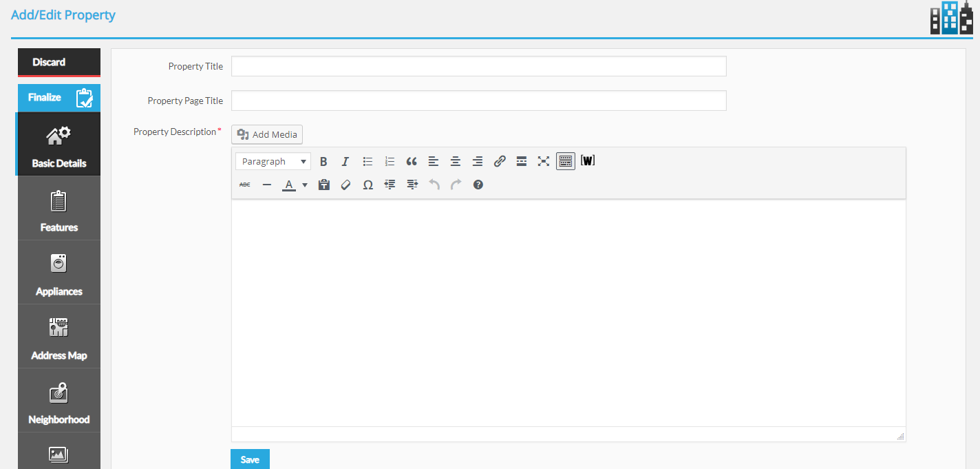Open the Paragraph format dropdown
Image resolution: width=980 pixels, height=469 pixels.
273,162
